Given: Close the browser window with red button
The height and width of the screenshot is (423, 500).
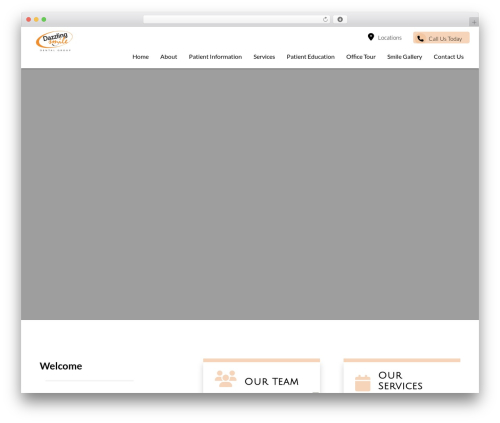Looking at the screenshot, I should (29, 19).
